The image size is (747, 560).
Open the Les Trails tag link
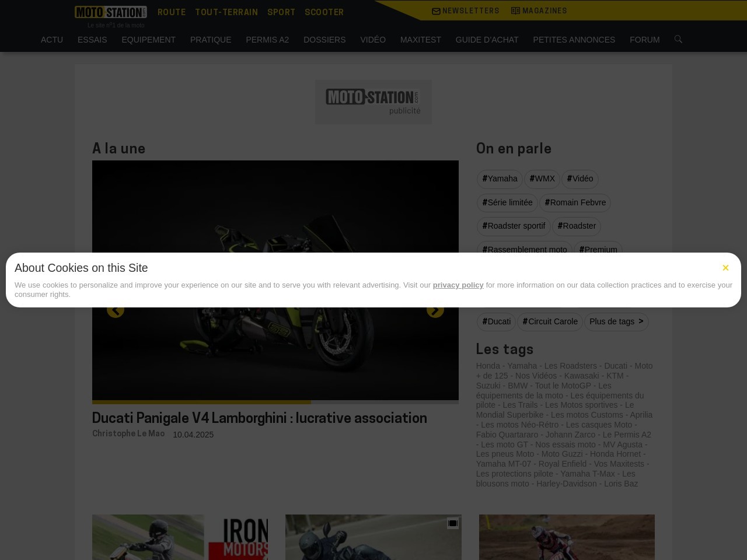click(x=520, y=405)
